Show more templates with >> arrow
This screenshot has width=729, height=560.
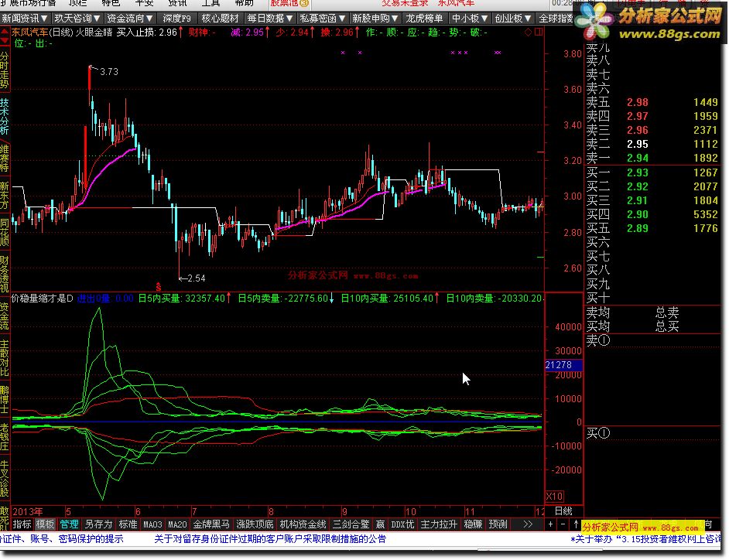[x=527, y=524]
